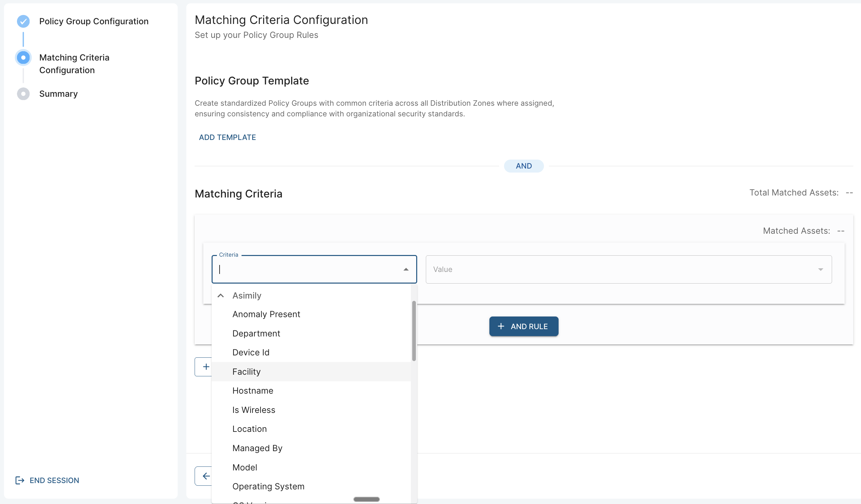This screenshot has width=861, height=504.
Task: Collapse the Asimily group chevron
Action: [221, 295]
